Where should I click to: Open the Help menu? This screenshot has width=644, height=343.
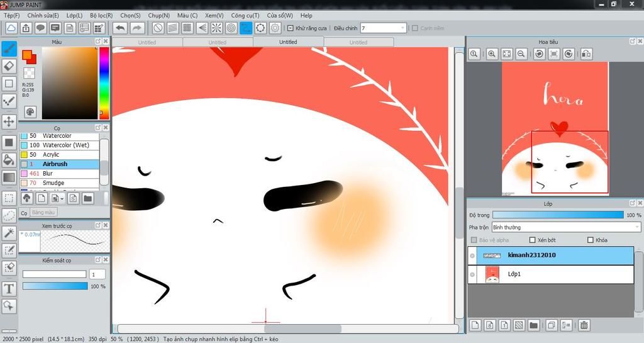click(x=306, y=15)
